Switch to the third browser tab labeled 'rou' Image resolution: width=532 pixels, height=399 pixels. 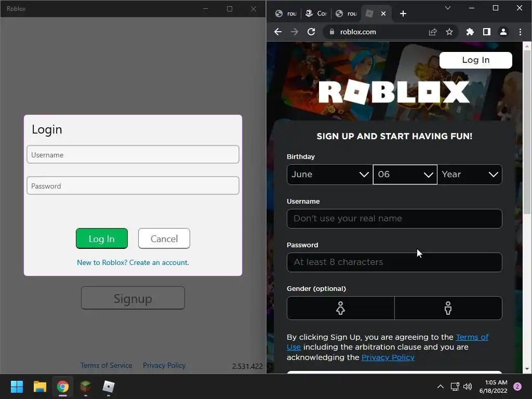[346, 14]
